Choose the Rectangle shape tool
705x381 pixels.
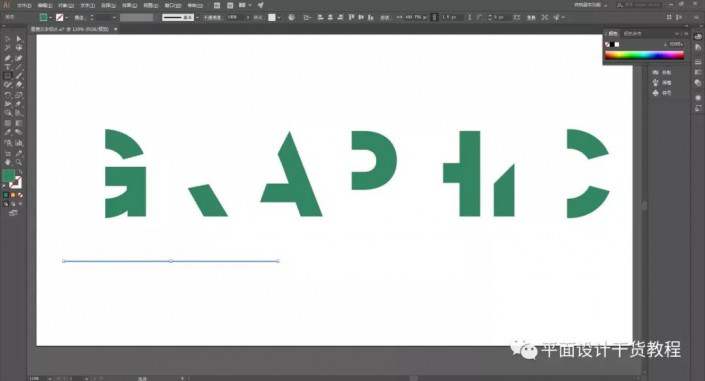tap(8, 76)
